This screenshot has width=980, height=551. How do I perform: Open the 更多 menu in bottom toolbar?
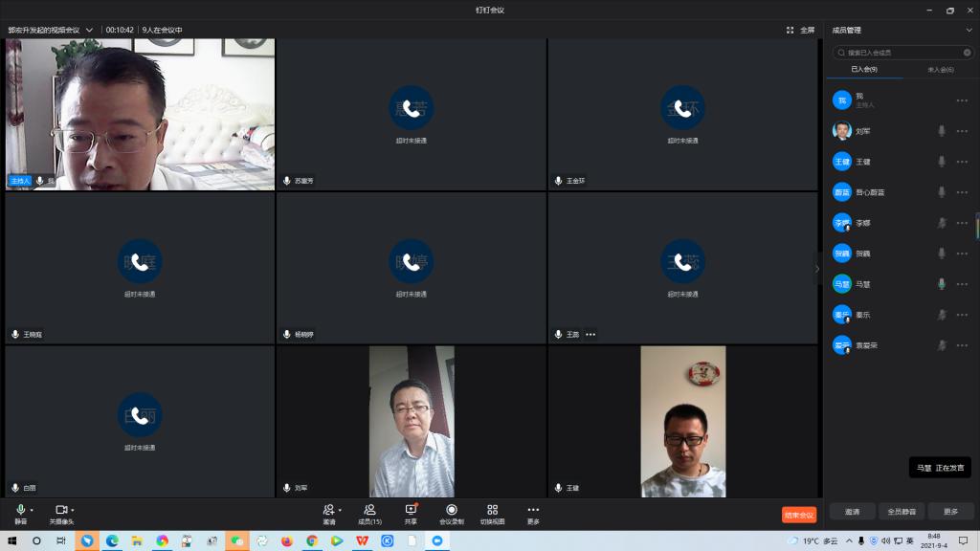(533, 510)
